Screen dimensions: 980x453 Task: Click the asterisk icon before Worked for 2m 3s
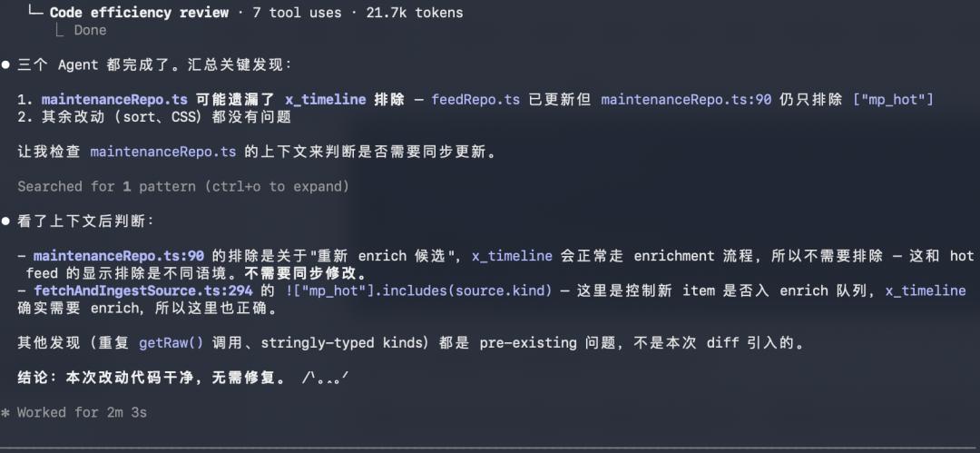6,413
